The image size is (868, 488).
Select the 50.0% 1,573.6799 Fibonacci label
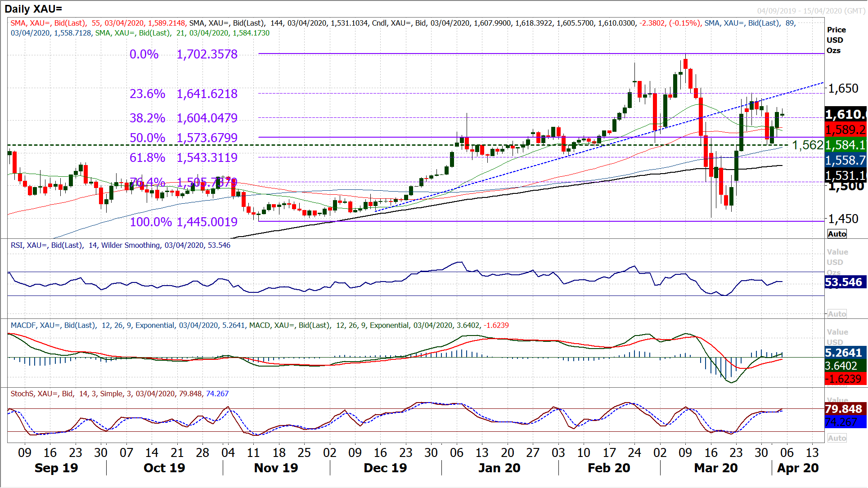(x=184, y=138)
